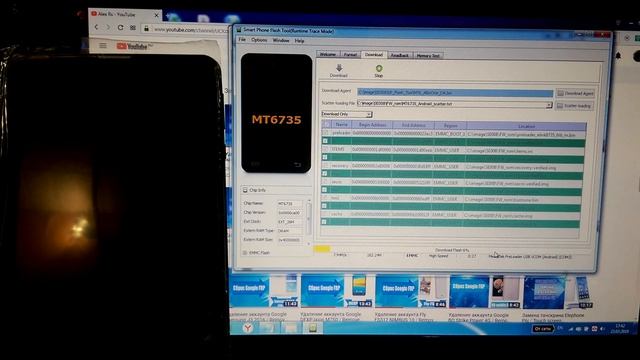
Task: Reload the page in the browser window
Action: [120, 27]
